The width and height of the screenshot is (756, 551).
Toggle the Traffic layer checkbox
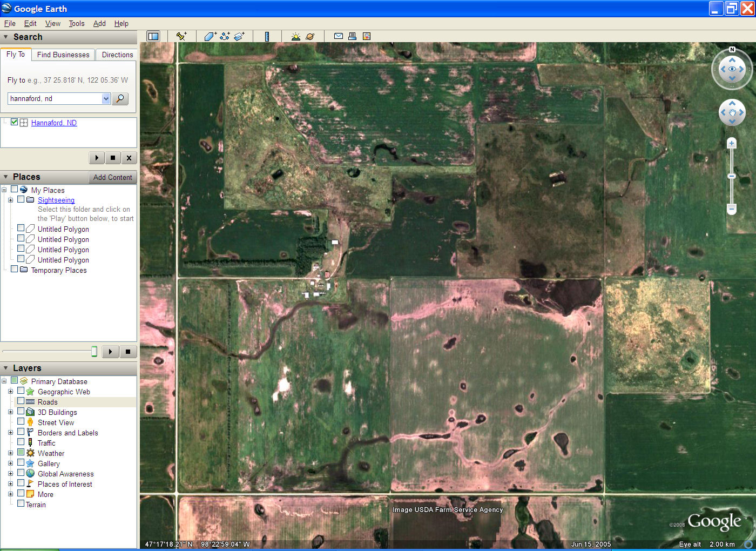pyautogui.click(x=21, y=442)
